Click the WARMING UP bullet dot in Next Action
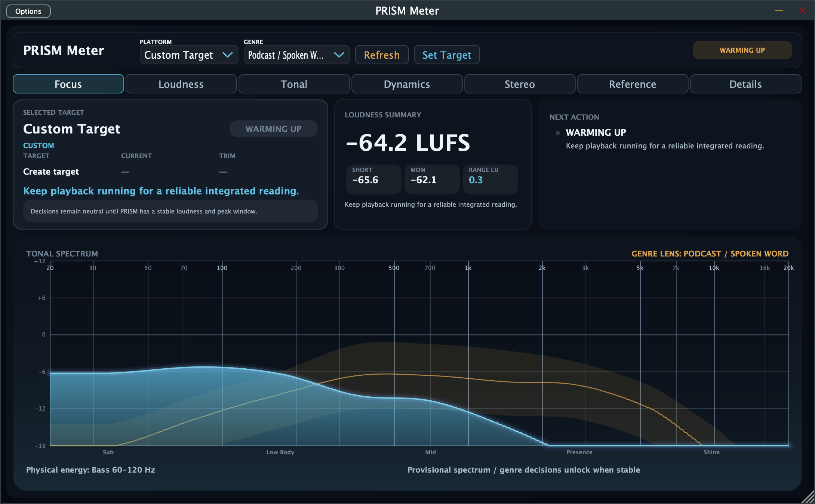 point(558,133)
